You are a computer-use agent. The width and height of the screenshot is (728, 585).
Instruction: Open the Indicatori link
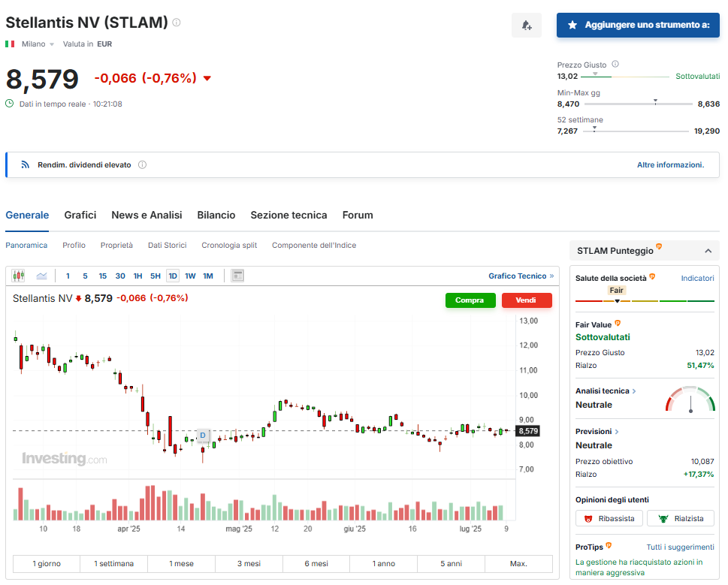tap(697, 278)
